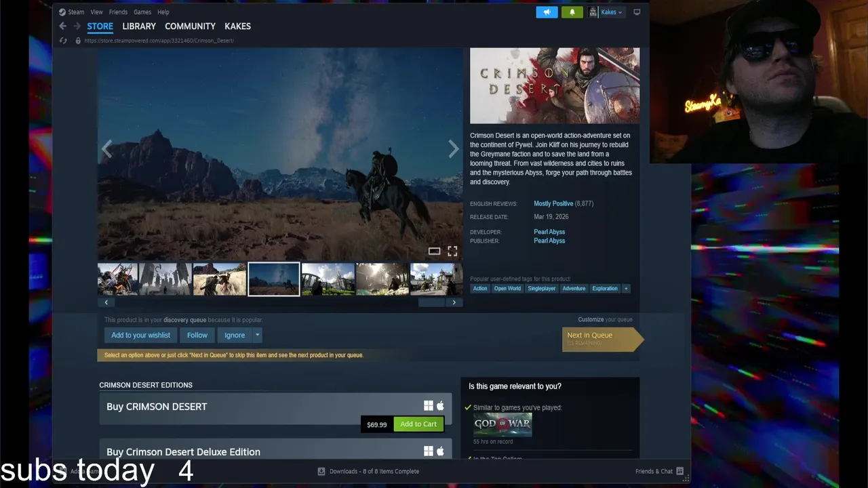
Task: Show the previous screenshot with the left arrow
Action: (x=106, y=149)
